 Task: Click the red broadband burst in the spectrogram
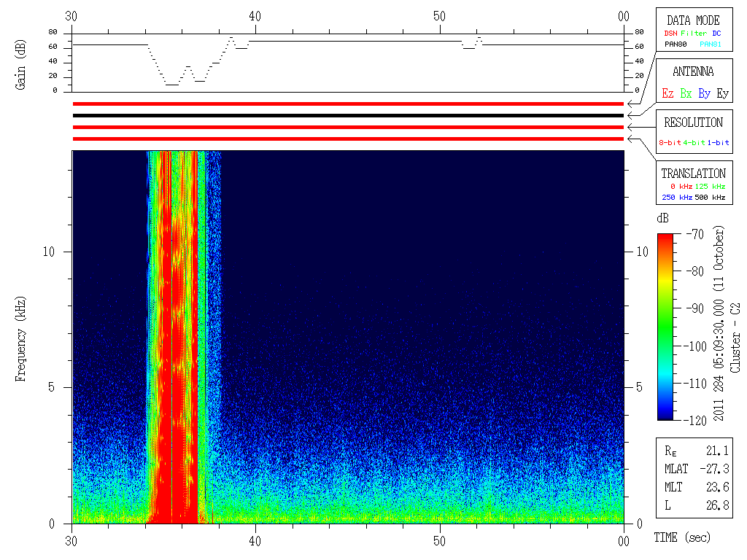point(178,337)
